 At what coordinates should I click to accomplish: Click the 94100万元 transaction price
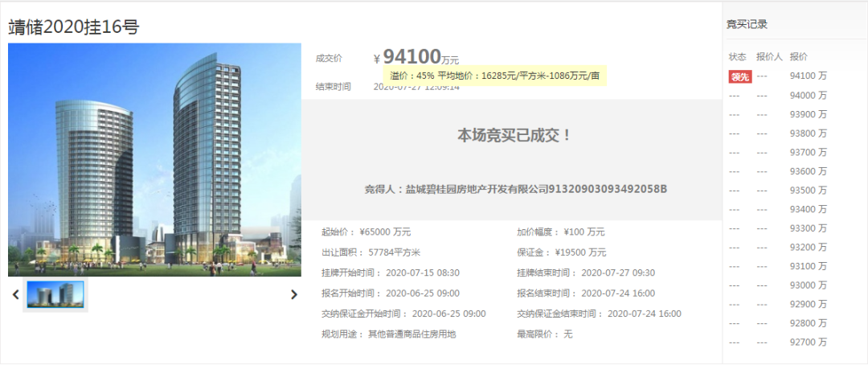point(420,56)
